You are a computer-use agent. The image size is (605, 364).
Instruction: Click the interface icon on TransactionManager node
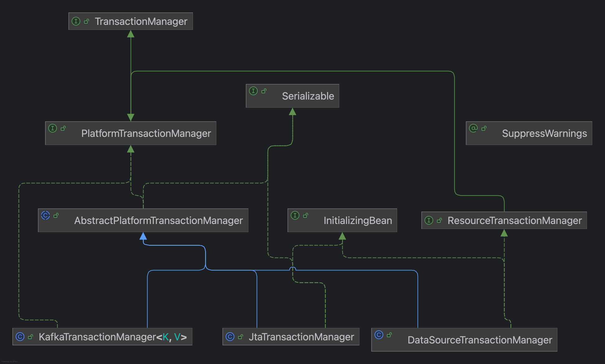coord(76,21)
